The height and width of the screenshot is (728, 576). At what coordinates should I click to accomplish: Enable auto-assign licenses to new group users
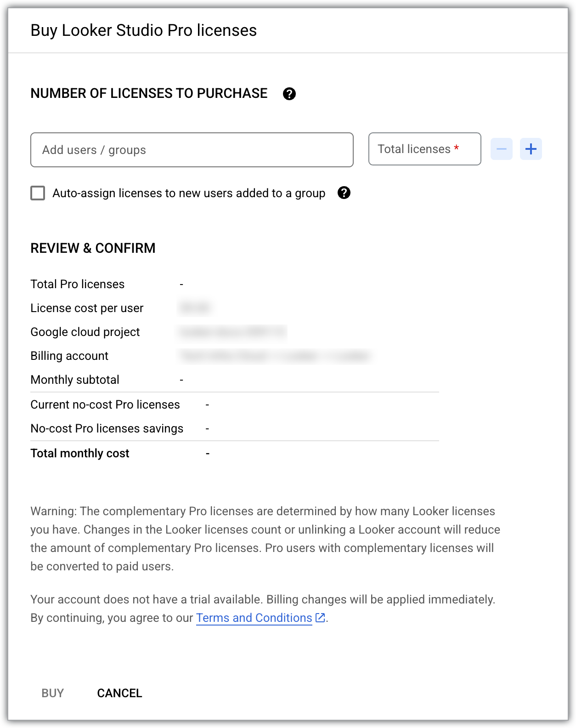pyautogui.click(x=38, y=193)
